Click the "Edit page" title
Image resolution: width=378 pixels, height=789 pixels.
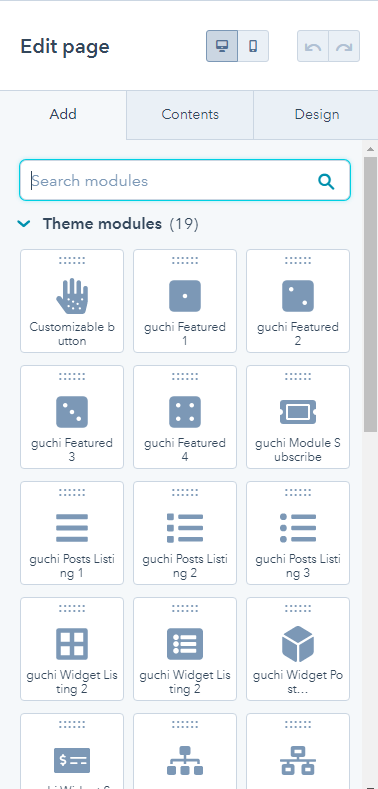tap(65, 47)
